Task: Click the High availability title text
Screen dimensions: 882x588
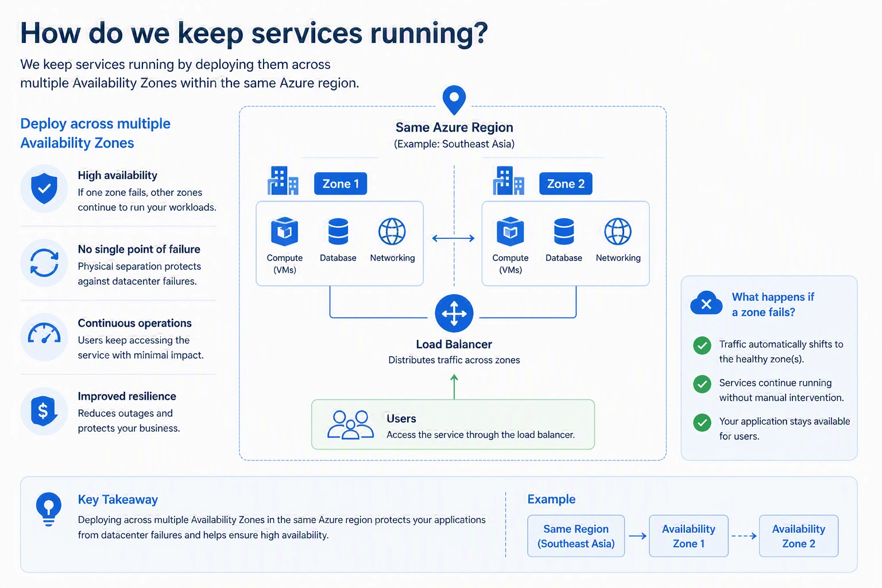Action: point(118,175)
